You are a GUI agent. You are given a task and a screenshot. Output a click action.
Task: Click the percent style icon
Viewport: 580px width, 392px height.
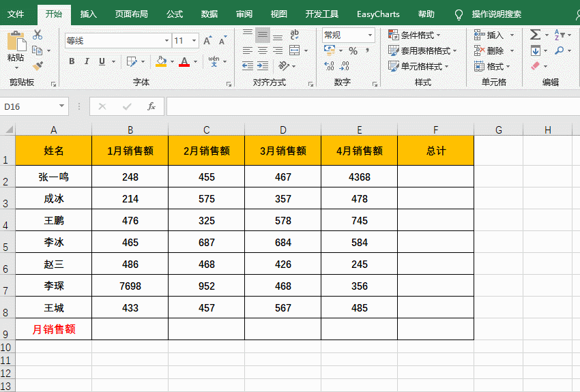353,50
